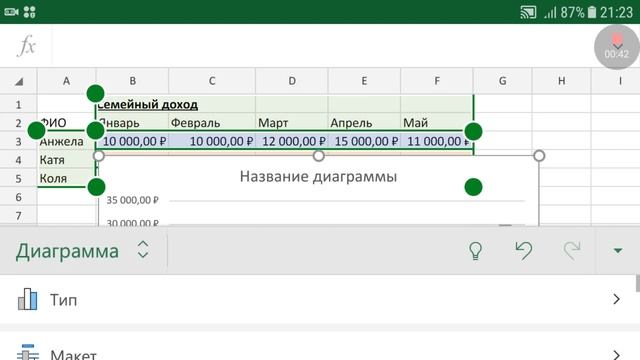Click the Анжела cell
Screen dimensions: 640x360
(66, 142)
